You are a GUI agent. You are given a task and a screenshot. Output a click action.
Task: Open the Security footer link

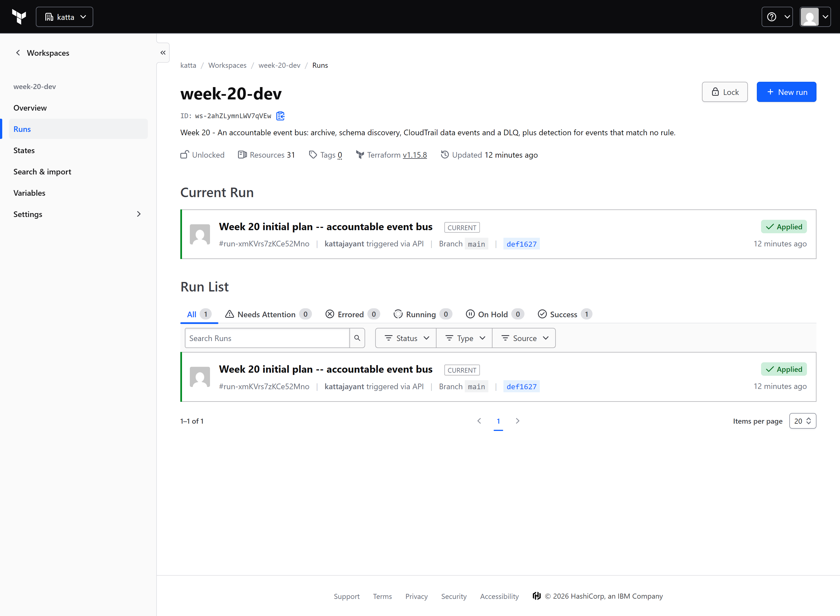(454, 596)
